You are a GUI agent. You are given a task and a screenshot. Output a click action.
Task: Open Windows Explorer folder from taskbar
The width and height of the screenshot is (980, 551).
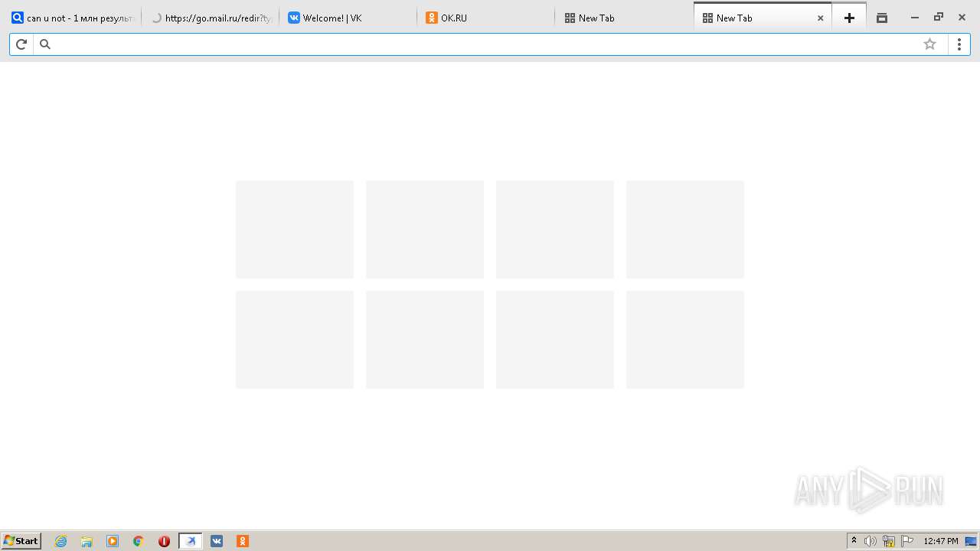click(x=87, y=541)
